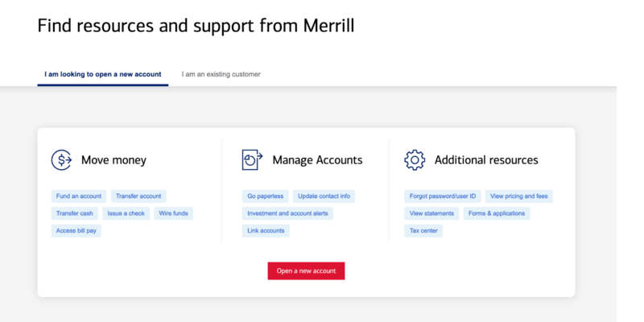Go to Forms & applications
Screen dimensions: 644x322
pos(497,213)
